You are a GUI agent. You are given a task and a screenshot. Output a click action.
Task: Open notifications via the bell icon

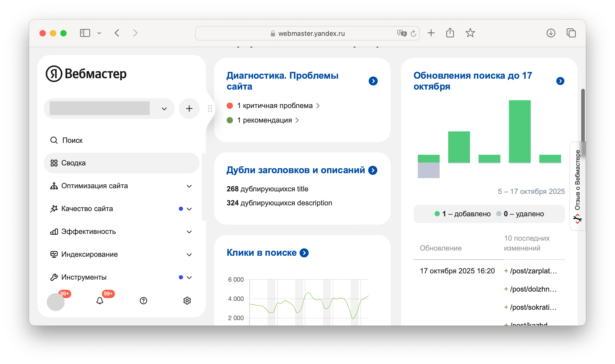(x=100, y=301)
